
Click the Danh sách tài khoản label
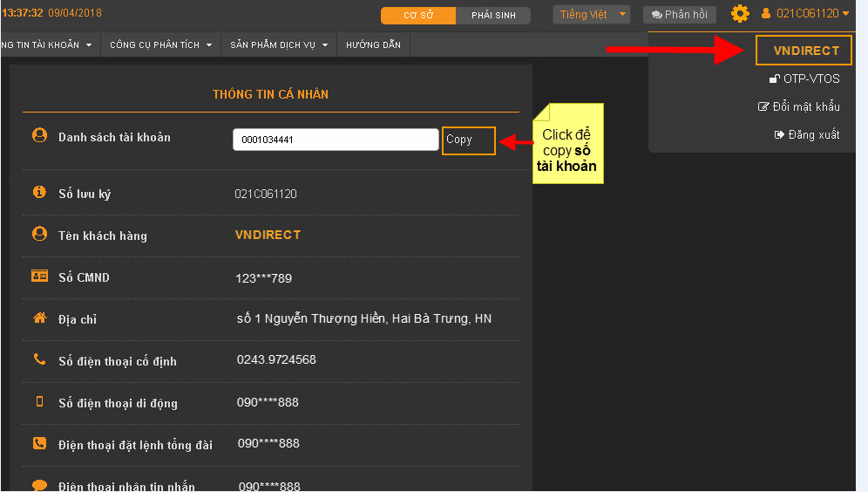(114, 138)
